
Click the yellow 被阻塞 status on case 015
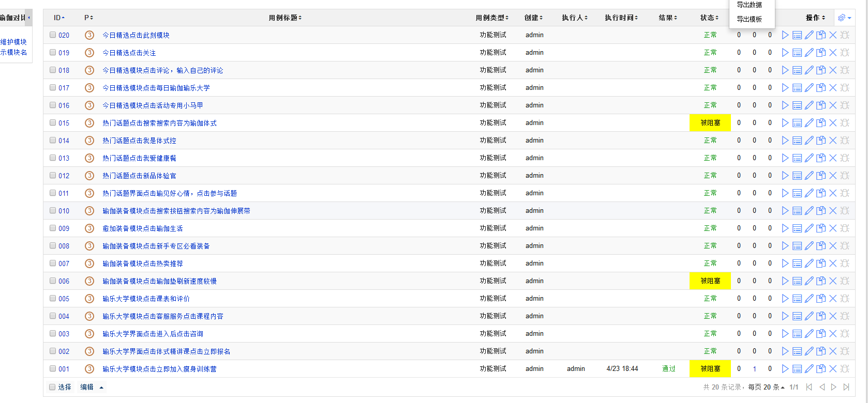(x=710, y=123)
